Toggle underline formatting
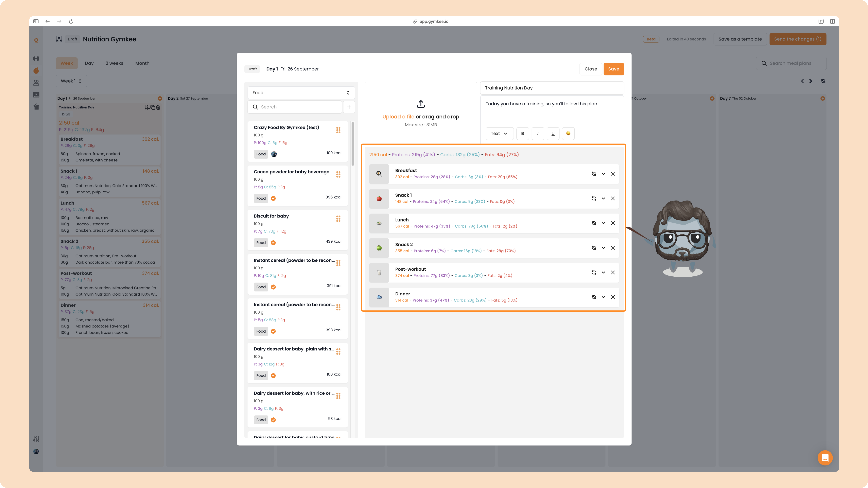The height and width of the screenshot is (488, 868). point(553,133)
